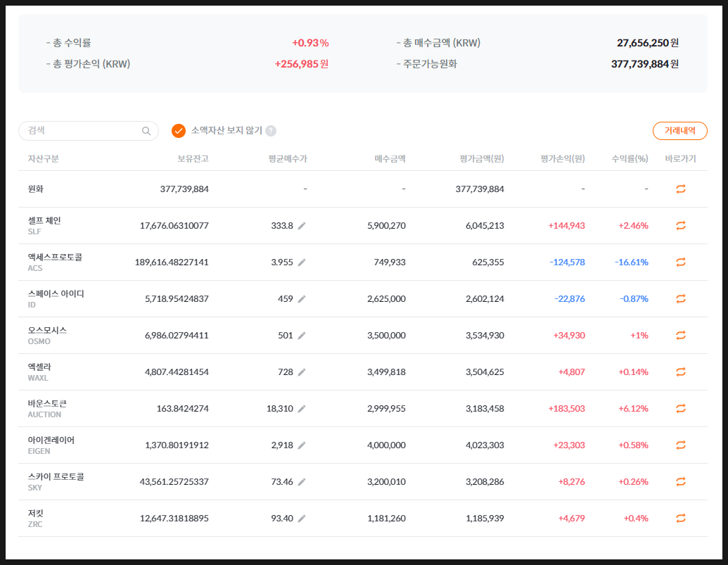Select the 보유잔고 column header
728x565 pixels.
(193, 159)
